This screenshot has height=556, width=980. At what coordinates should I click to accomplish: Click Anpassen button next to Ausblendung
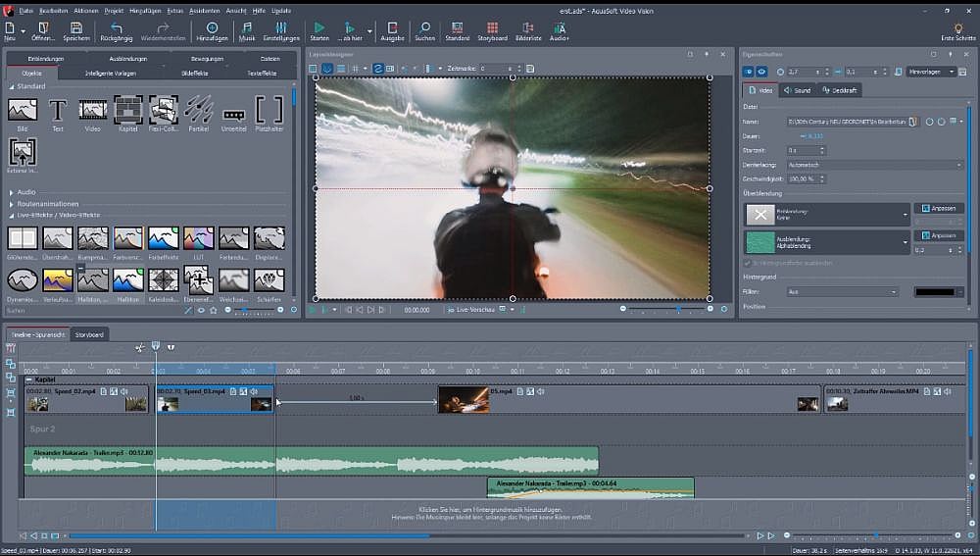tap(939, 235)
